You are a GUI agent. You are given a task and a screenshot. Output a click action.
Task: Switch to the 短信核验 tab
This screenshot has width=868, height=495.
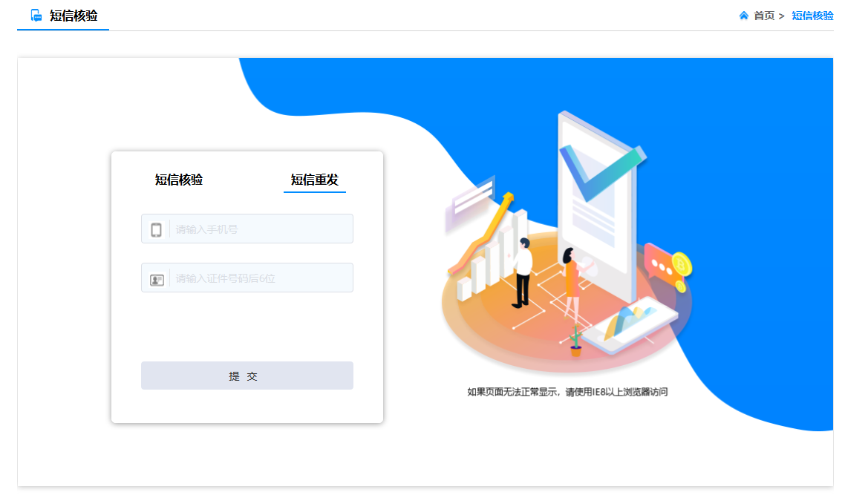tap(179, 180)
